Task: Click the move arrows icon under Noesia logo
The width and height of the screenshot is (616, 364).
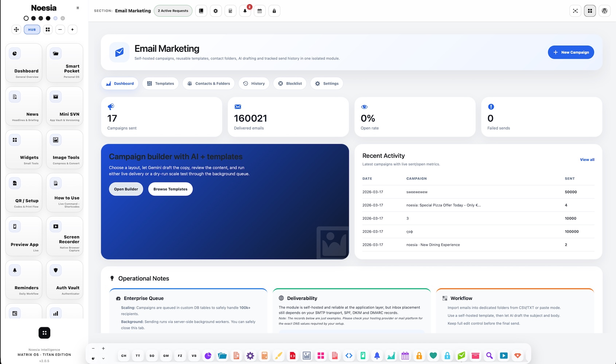Action: pos(16,29)
